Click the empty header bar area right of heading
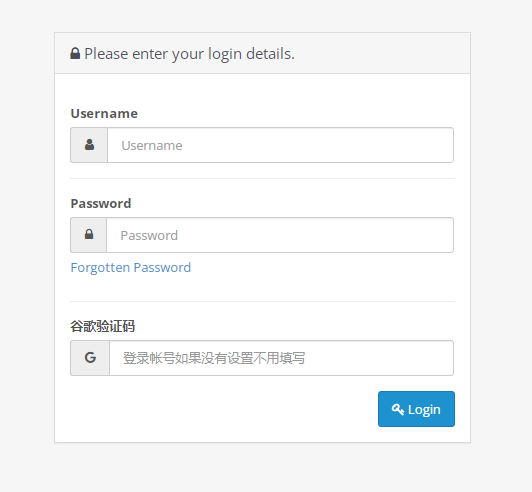532x492 pixels. pyautogui.click(x=382, y=53)
